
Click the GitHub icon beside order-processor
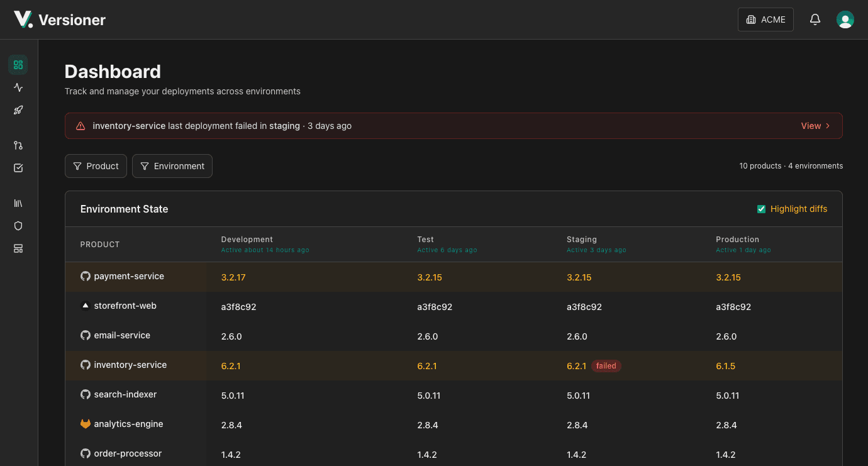pos(86,453)
